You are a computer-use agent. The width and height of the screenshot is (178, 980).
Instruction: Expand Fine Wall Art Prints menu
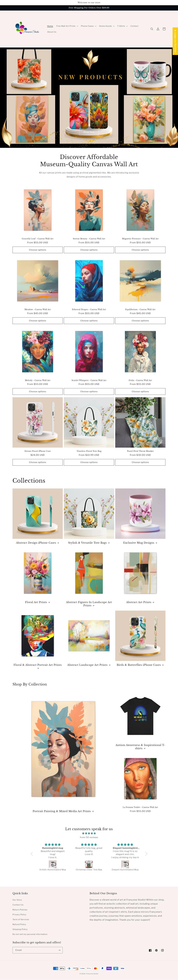click(x=67, y=26)
